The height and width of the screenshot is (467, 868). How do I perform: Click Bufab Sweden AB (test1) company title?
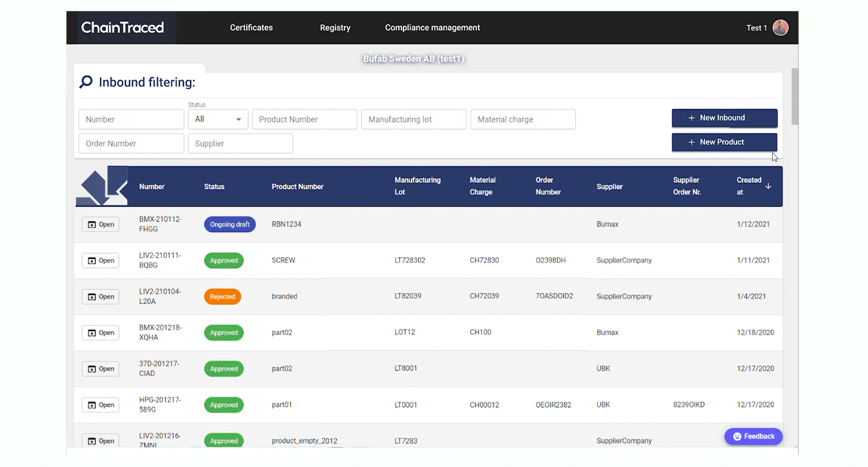414,59
